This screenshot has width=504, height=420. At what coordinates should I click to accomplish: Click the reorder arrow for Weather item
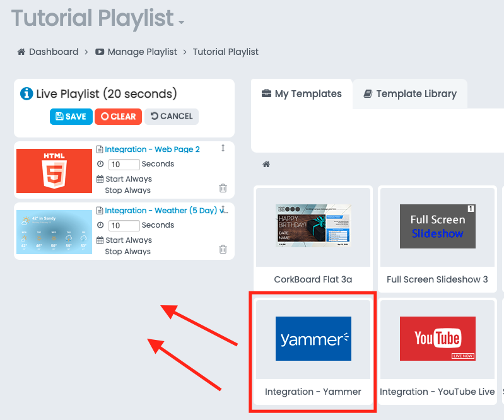pos(223,209)
